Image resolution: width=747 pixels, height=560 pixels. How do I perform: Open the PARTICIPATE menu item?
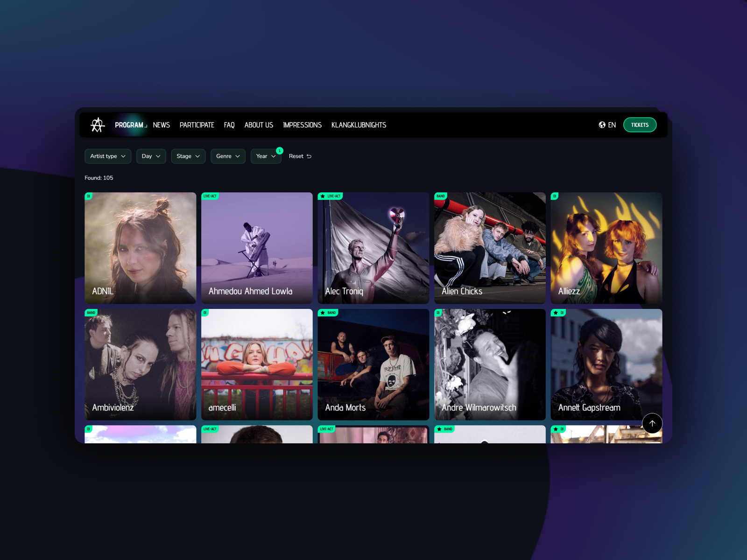coord(197,125)
